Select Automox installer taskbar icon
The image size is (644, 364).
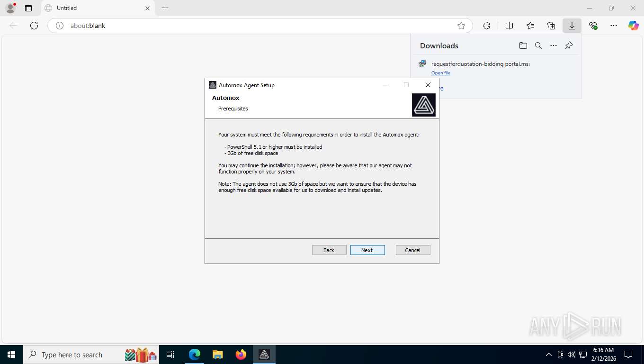(264, 355)
